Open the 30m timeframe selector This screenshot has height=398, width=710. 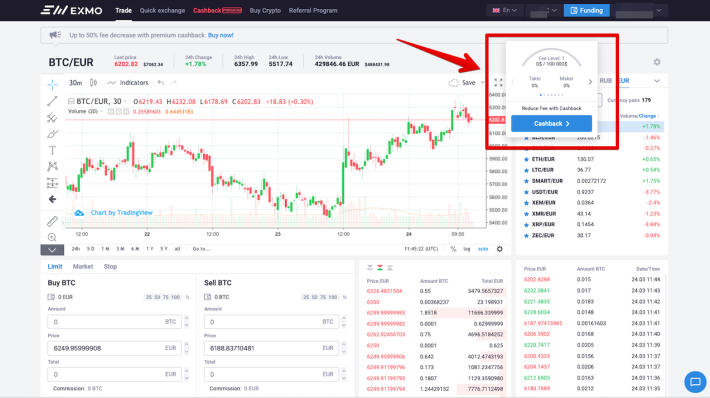75,83
